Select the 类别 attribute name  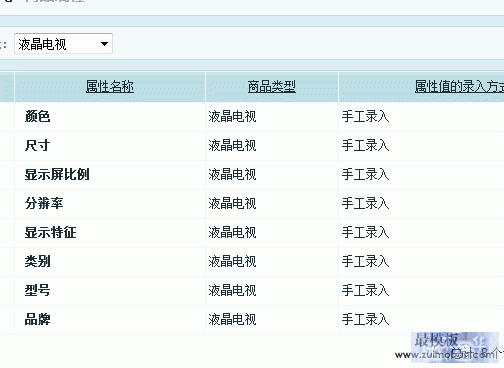point(37,262)
